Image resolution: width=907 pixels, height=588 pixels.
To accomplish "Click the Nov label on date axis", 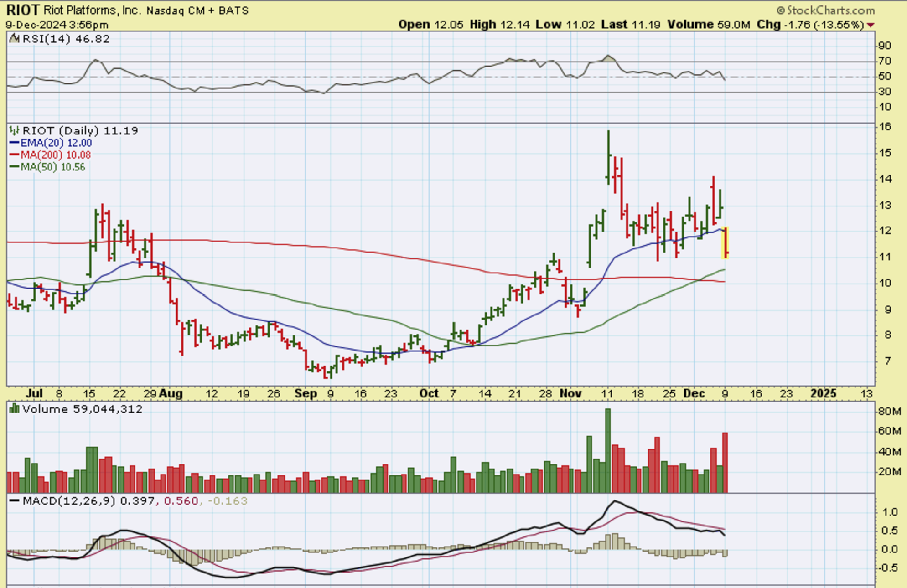I will tap(570, 393).
